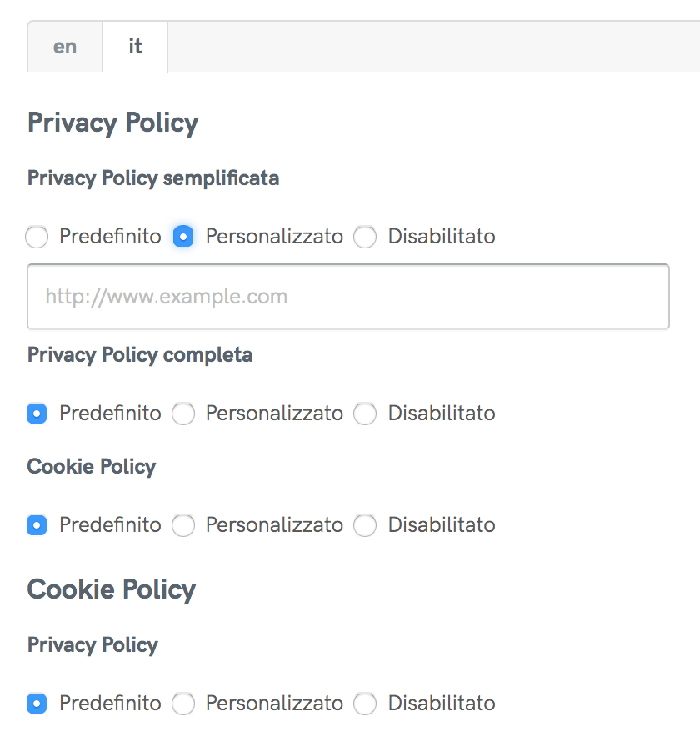The width and height of the screenshot is (700, 742).
Task: Select Predefinito for Privacy Policy completa
Action: (37, 414)
